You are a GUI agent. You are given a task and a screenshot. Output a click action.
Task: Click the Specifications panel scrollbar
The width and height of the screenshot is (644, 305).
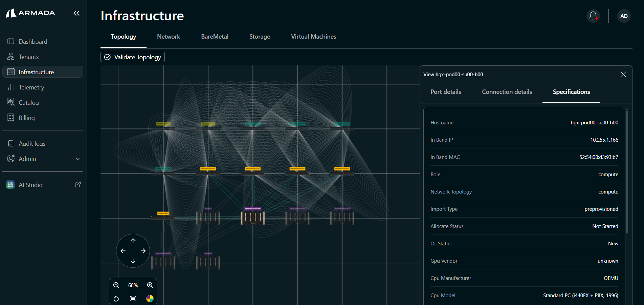pyautogui.click(x=627, y=171)
